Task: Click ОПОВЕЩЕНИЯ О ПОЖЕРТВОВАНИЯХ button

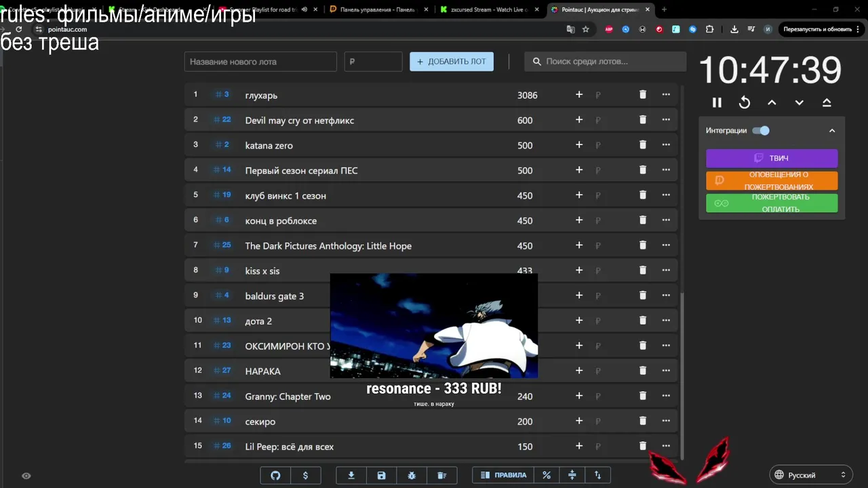Action: tap(772, 180)
